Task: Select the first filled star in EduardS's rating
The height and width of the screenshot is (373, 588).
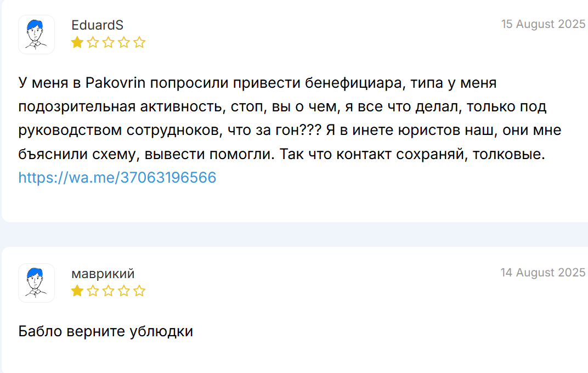Action: 77,42
